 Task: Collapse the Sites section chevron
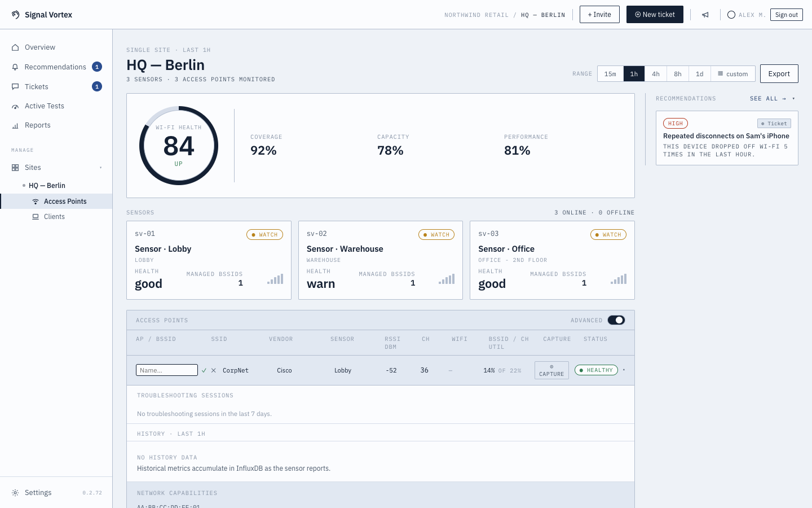pyautogui.click(x=101, y=168)
